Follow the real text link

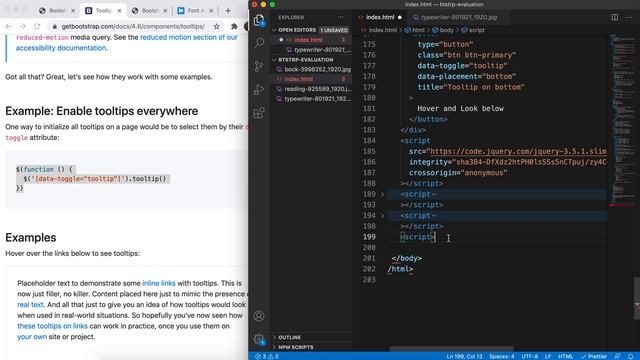click(x=30, y=304)
